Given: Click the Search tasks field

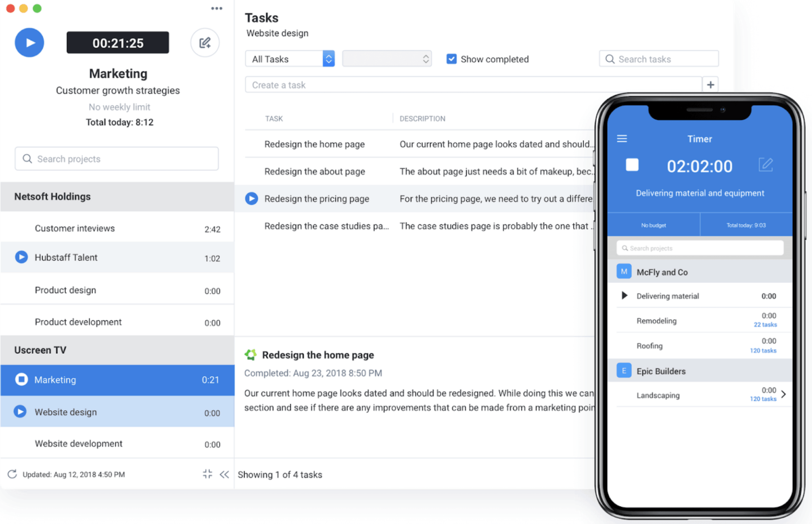Looking at the screenshot, I should point(659,59).
